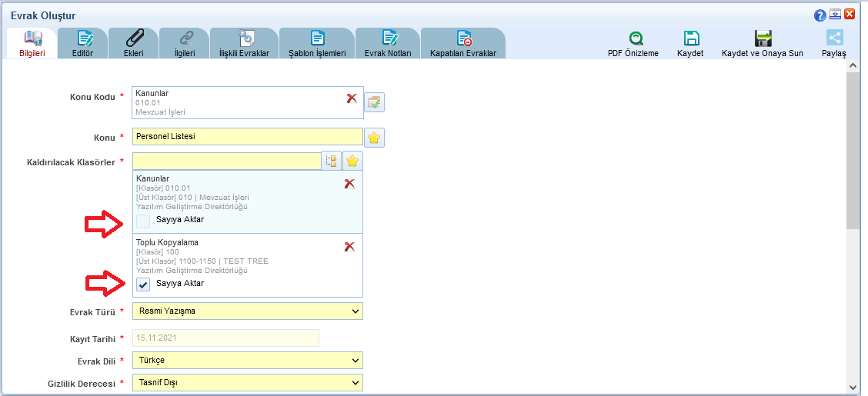Expand Gizlilik Derecesi dropdown
The image size is (868, 396).
tap(355, 383)
